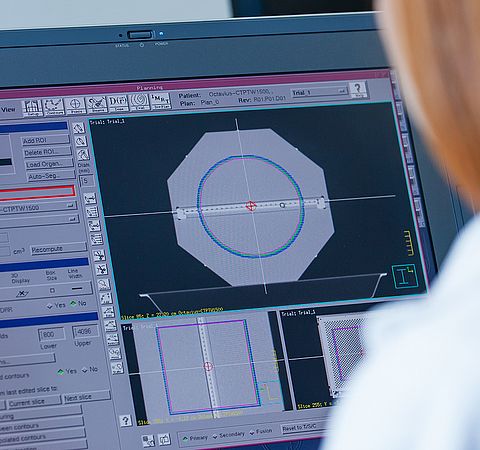The image size is (480, 450).
Task: Select the No radio under Upper field
Action: coord(90,369)
